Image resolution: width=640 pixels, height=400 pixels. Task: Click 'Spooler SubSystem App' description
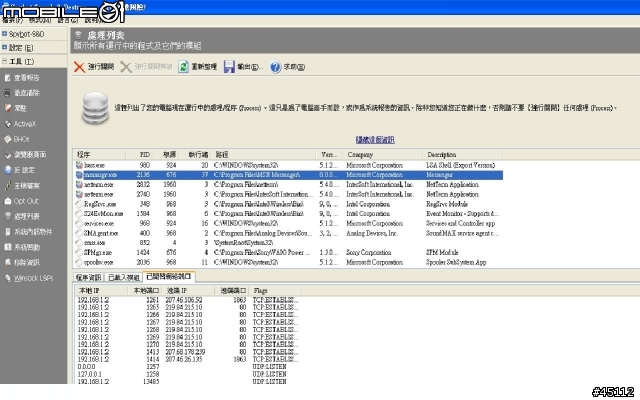456,262
